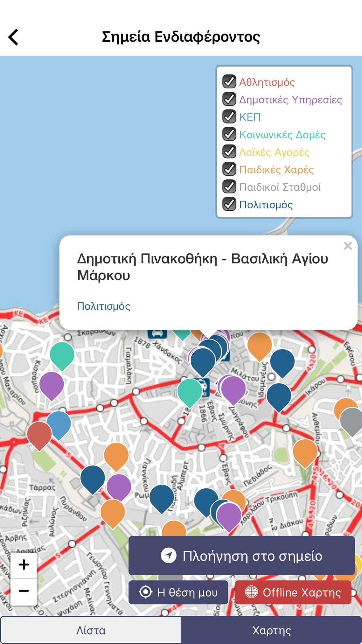The width and height of the screenshot is (362, 644).
Task: Tap the popup title Δημοτική Πινακοθήκη
Action: coord(203,267)
